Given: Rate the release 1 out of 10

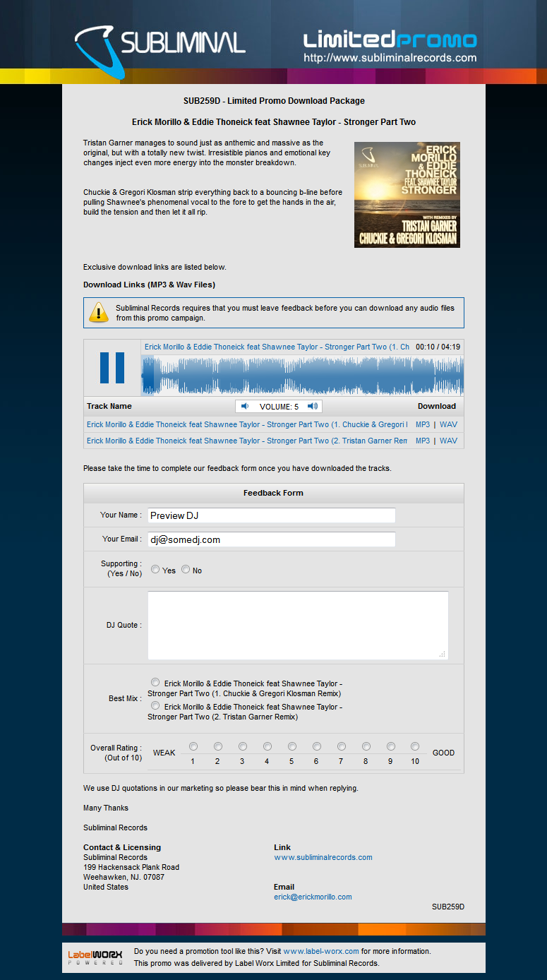Looking at the screenshot, I should click(193, 746).
